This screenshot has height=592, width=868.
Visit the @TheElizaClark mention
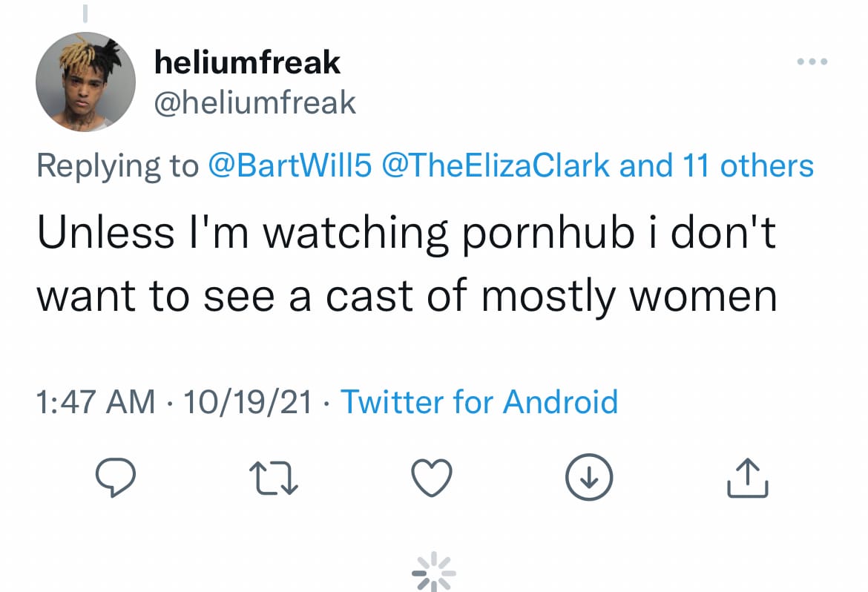pos(496,165)
